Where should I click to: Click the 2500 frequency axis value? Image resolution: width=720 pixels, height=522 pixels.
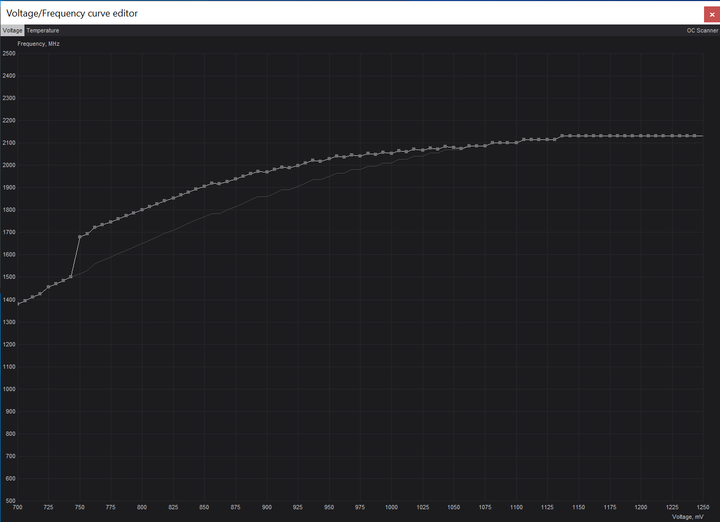[9, 53]
